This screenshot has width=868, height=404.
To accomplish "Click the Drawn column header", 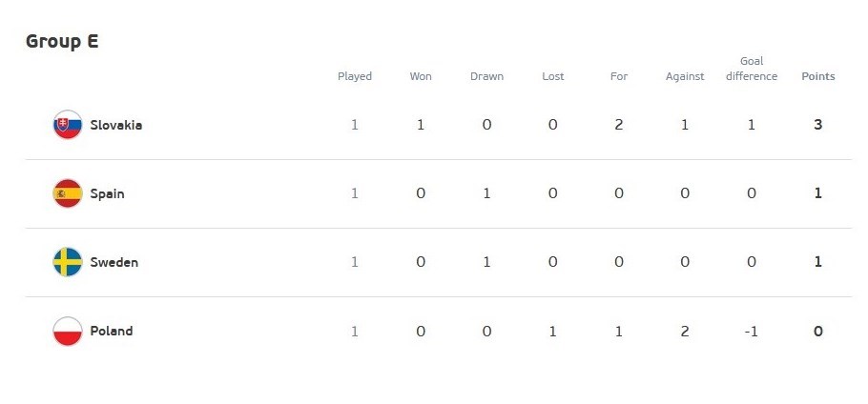I will click(486, 76).
